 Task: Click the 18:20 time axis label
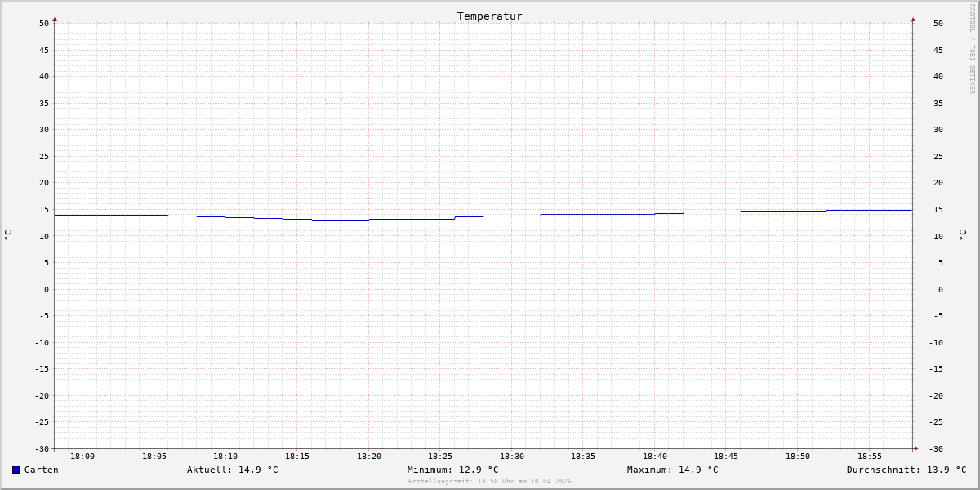click(369, 457)
